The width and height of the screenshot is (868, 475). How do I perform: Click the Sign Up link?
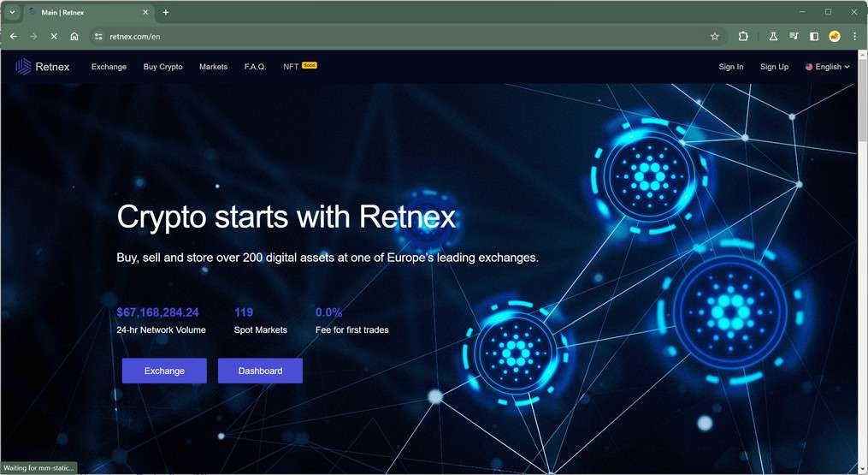774,67
